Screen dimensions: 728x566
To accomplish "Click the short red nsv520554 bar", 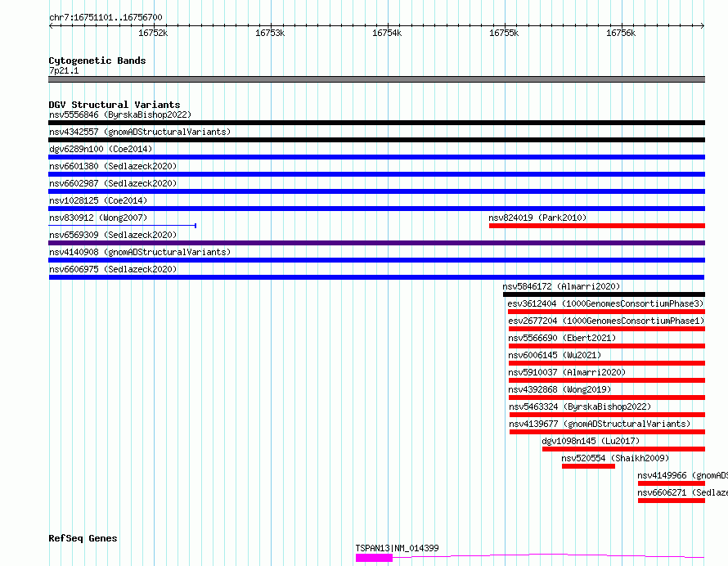I will tap(588, 466).
